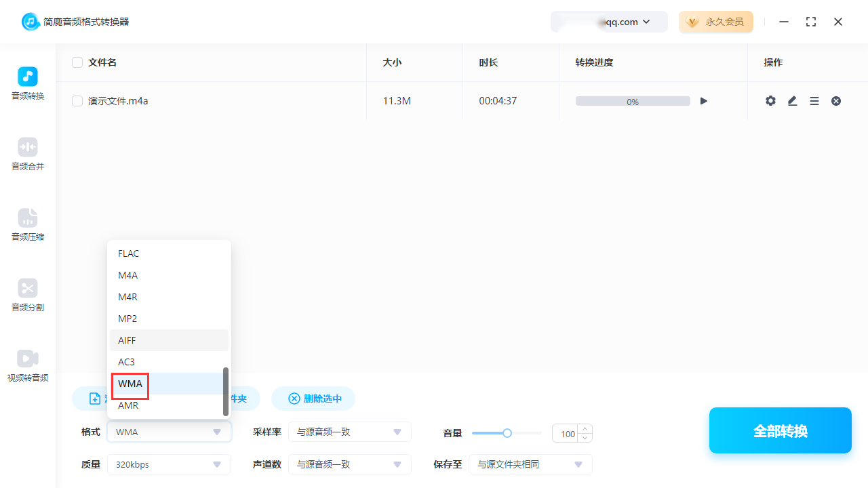Screen dimensions: 868x488
Task: Switch to 音频合并 audio merge tool
Action: click(27, 154)
